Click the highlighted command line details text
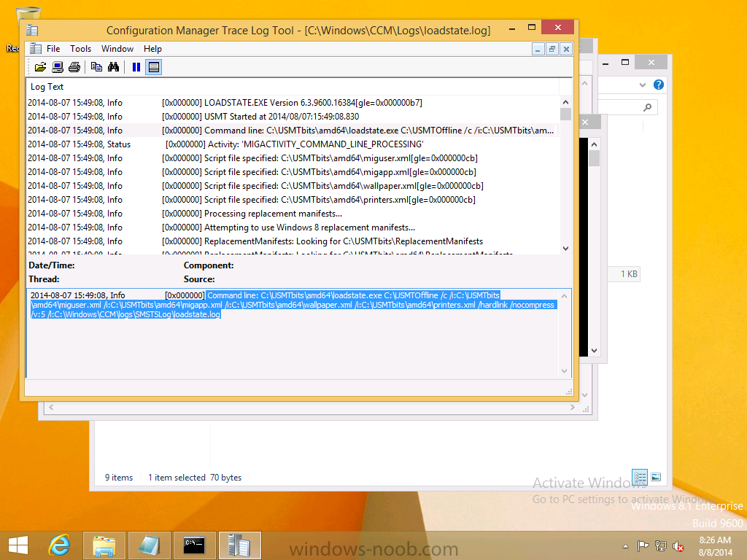747x560 pixels. point(293,305)
